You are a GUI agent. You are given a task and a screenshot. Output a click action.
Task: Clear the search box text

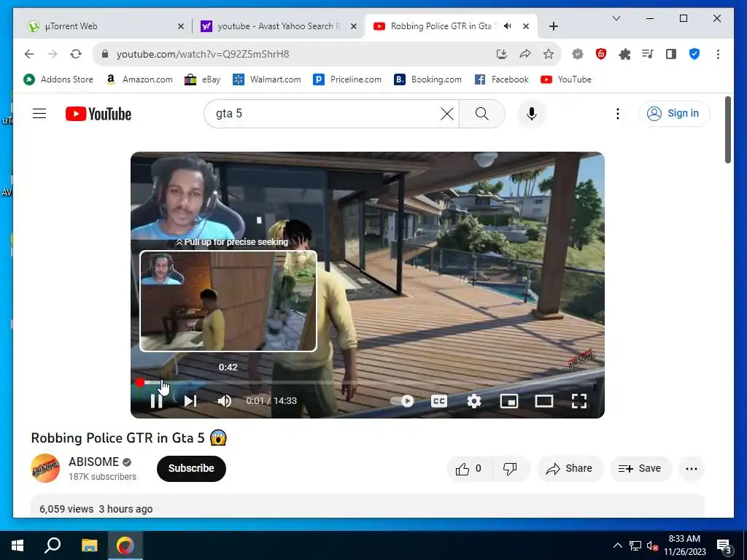pyautogui.click(x=447, y=114)
